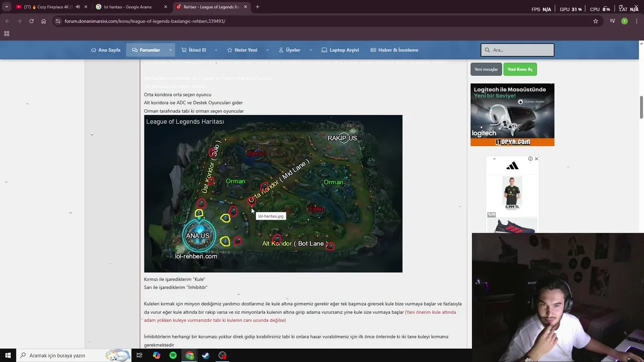Open Chrome three-dot menu
This screenshot has width=644, height=362.
[x=636, y=21]
